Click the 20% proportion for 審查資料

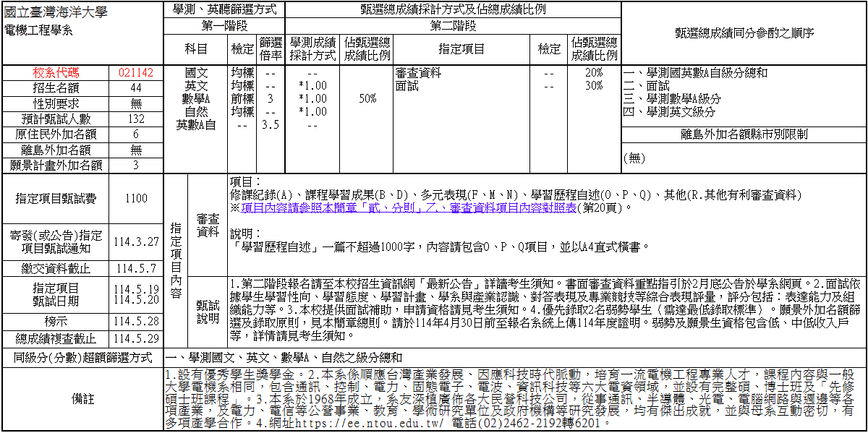[594, 73]
